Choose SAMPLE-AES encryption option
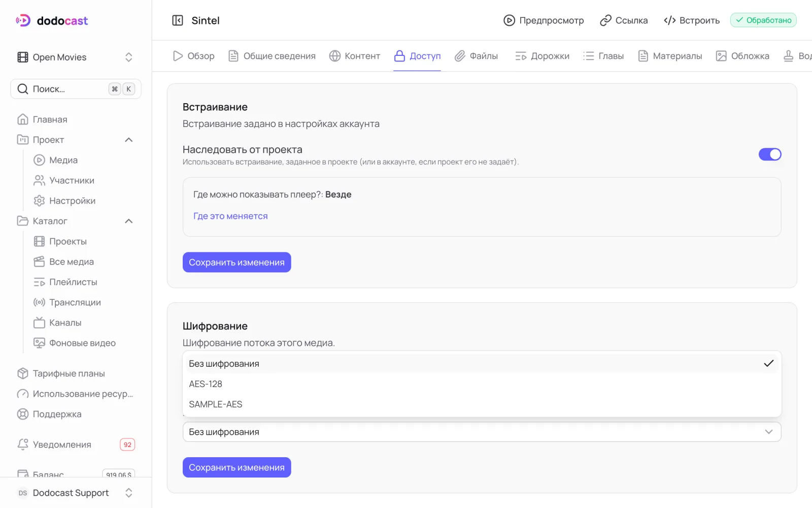 point(482,404)
